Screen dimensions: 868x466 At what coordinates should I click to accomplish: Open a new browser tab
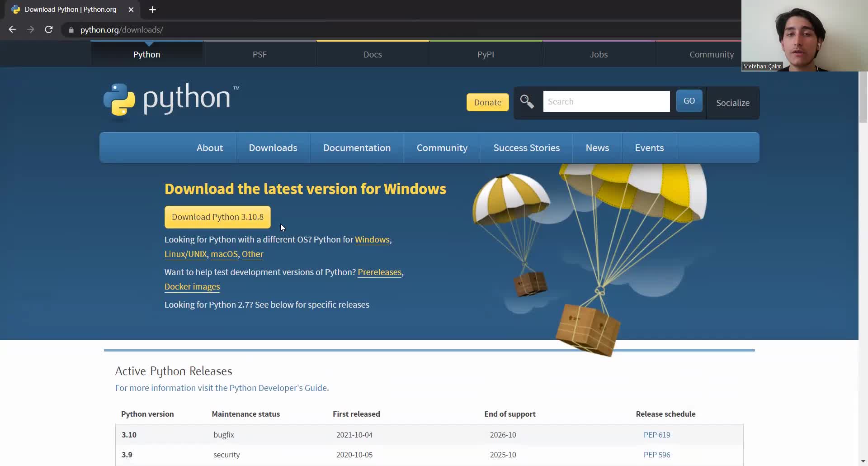click(x=152, y=10)
